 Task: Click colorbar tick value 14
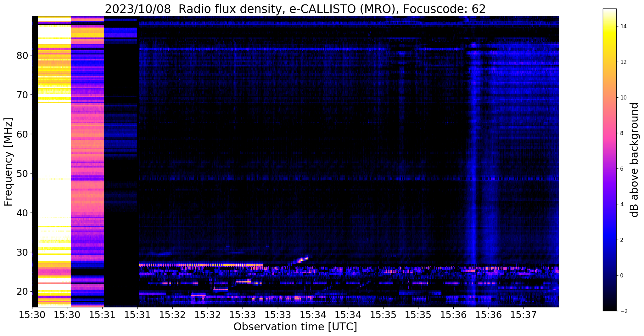pos(623,26)
